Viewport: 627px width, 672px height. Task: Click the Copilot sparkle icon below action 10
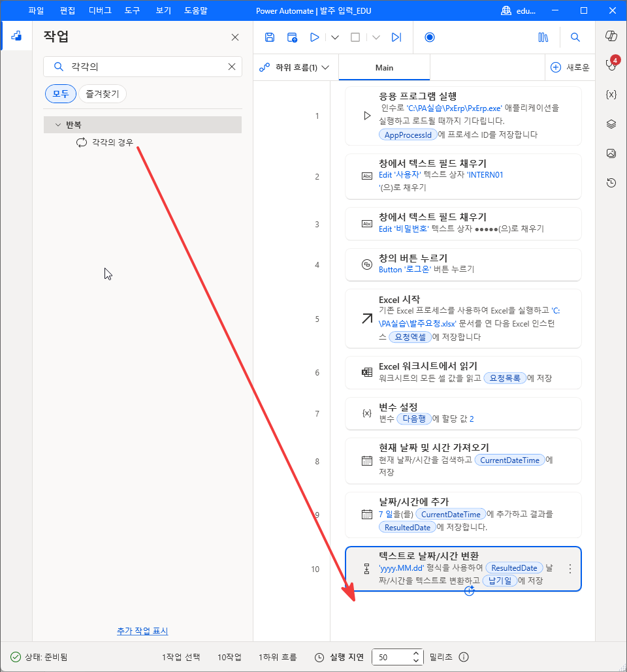(x=470, y=591)
